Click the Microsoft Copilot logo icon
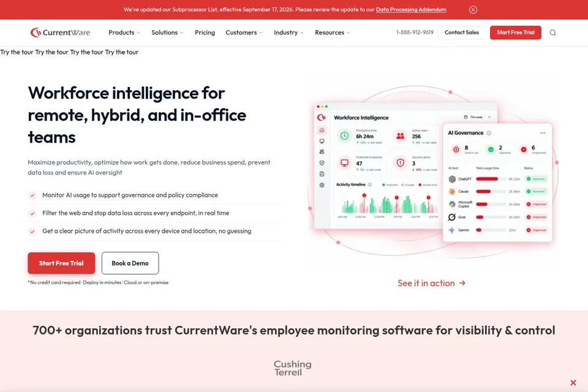This screenshot has width=588, height=392. pyautogui.click(x=452, y=205)
